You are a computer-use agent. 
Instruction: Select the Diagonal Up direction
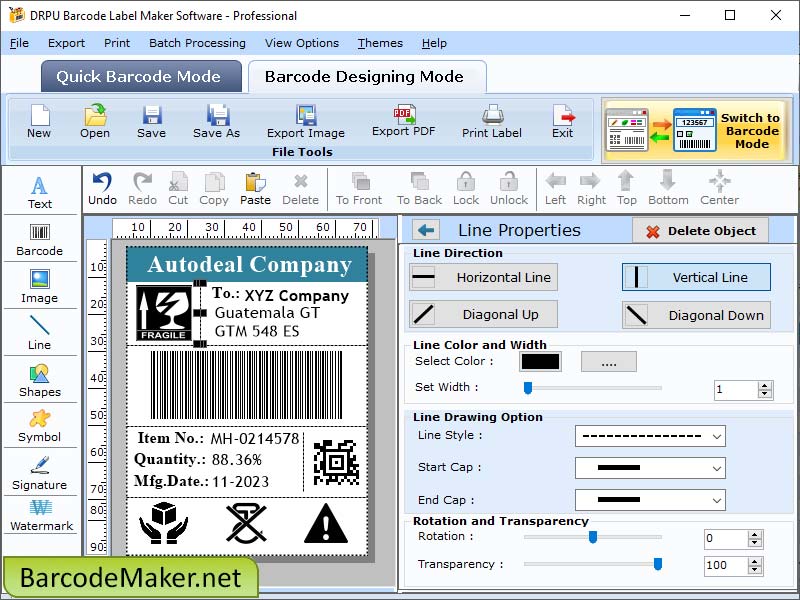coord(483,314)
